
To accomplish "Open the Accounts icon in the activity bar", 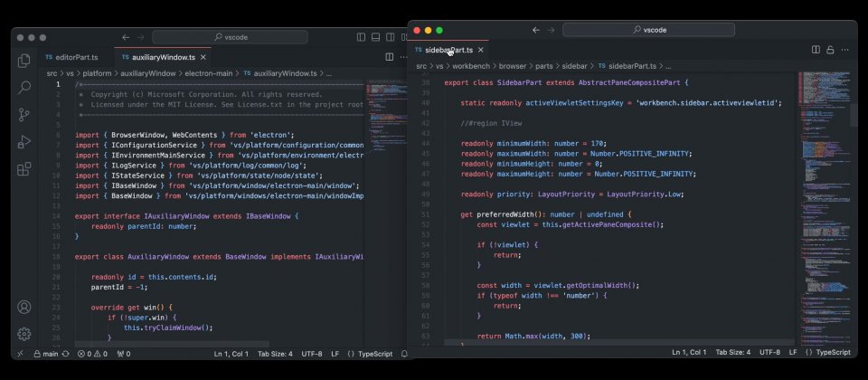I will [24, 307].
